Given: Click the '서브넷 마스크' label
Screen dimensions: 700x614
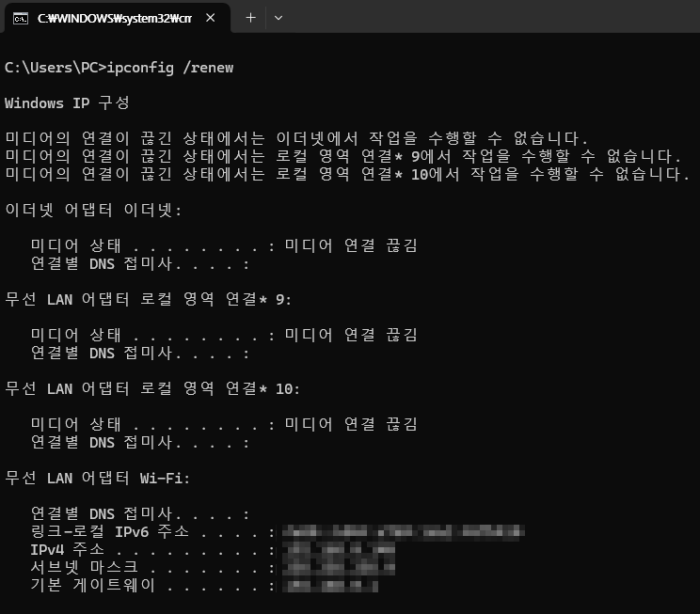Looking at the screenshot, I should 85,568.
